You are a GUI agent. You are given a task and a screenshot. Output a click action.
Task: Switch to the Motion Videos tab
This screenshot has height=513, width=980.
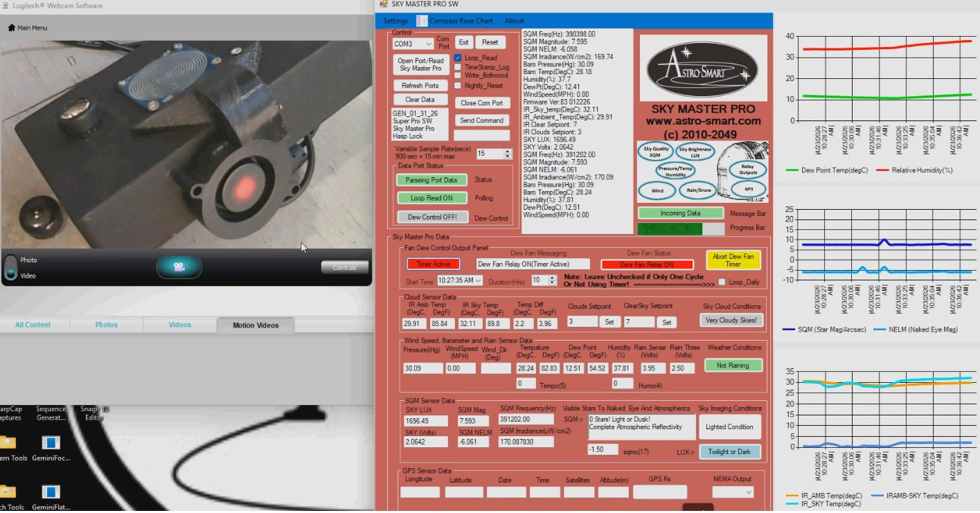tap(256, 325)
